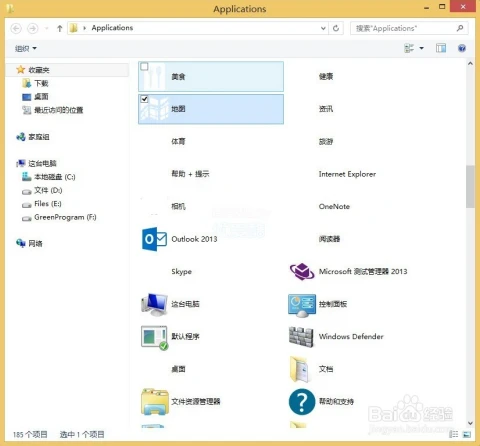Expand the breadcrumb arrow before Applications
Viewport: 480px width, 446px height.
point(84,28)
